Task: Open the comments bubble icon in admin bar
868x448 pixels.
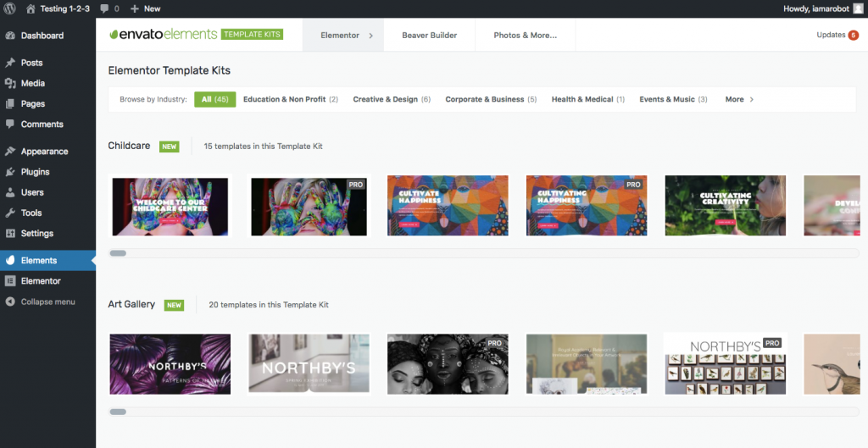Action: [x=104, y=8]
